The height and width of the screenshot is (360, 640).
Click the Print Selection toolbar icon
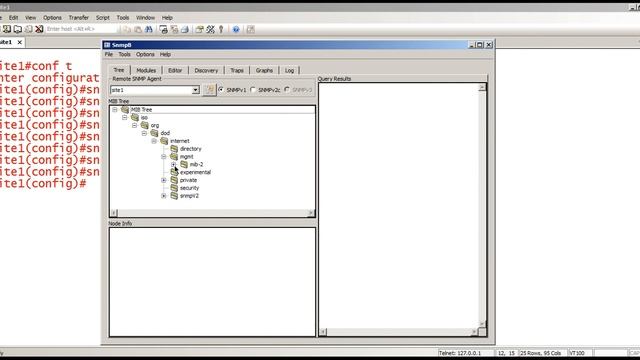(x=174, y=29)
